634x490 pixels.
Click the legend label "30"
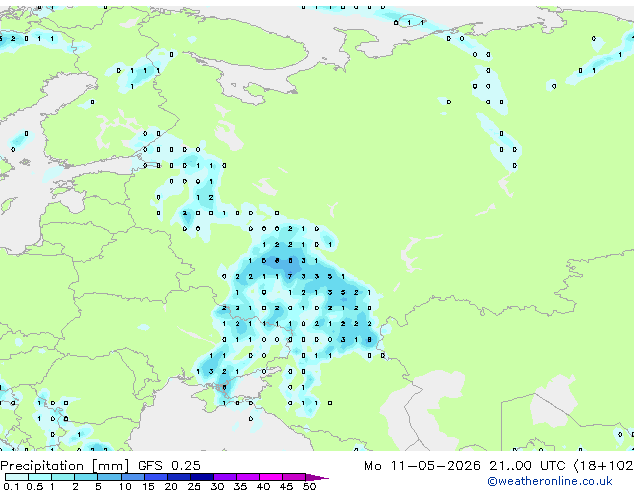pos(217,486)
